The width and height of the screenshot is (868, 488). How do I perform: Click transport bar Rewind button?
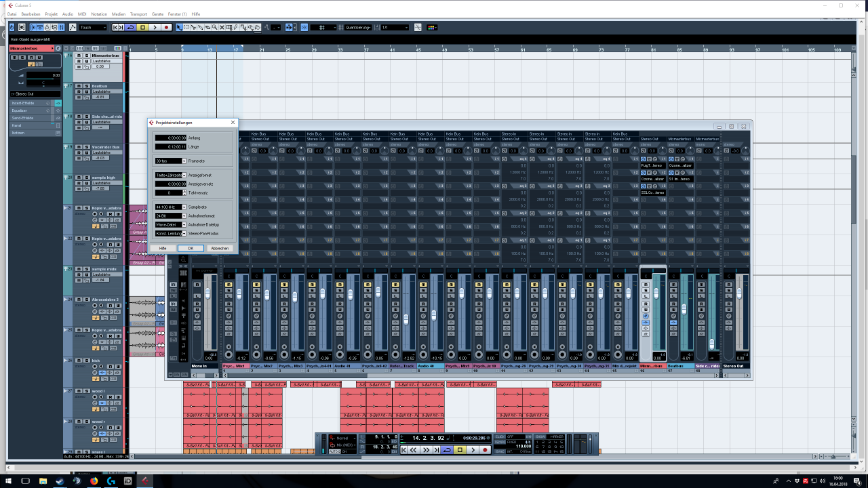pyautogui.click(x=413, y=450)
